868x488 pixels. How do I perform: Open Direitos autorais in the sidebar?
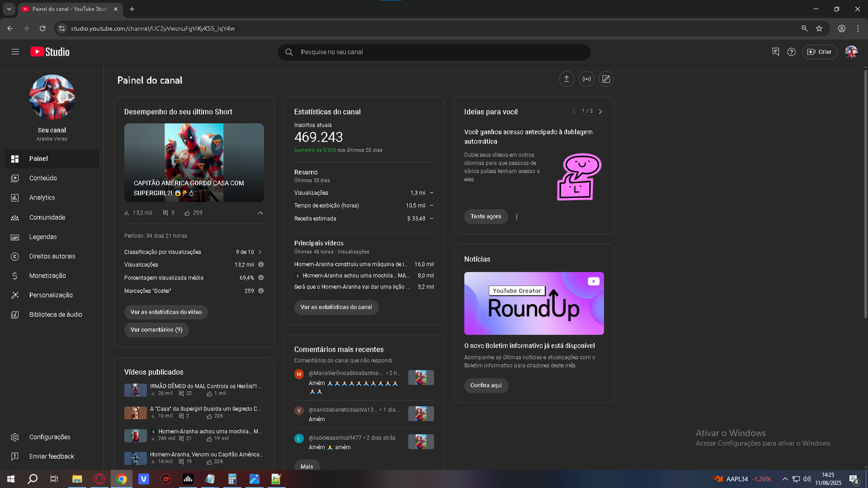click(x=52, y=256)
